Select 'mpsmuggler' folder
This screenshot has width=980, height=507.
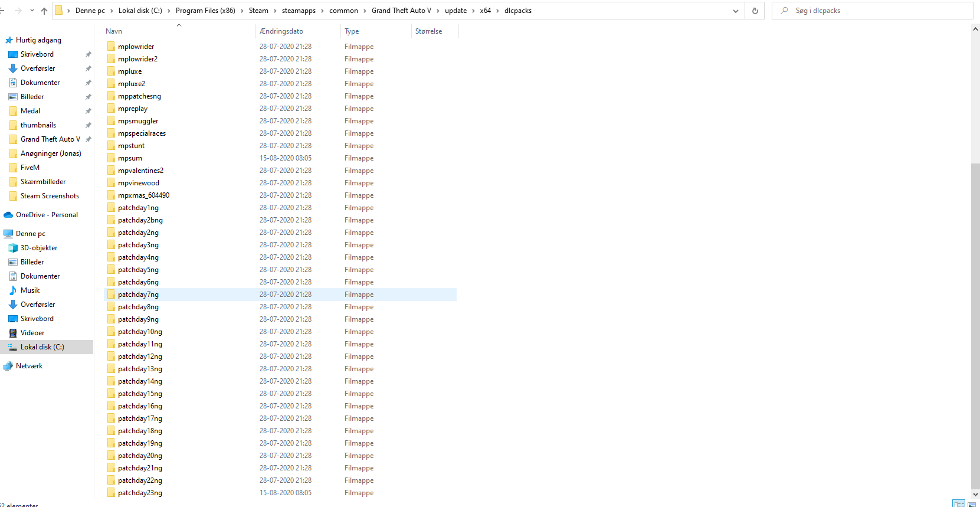[x=138, y=121]
